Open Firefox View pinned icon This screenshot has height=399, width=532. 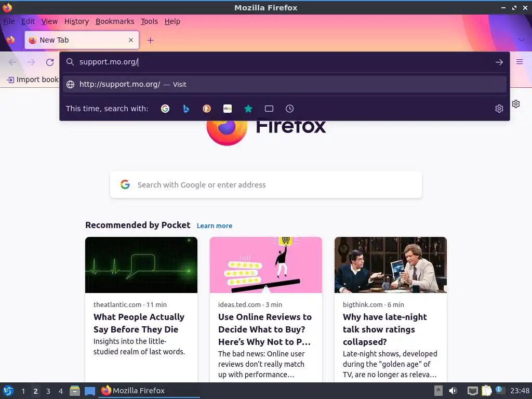point(10,40)
